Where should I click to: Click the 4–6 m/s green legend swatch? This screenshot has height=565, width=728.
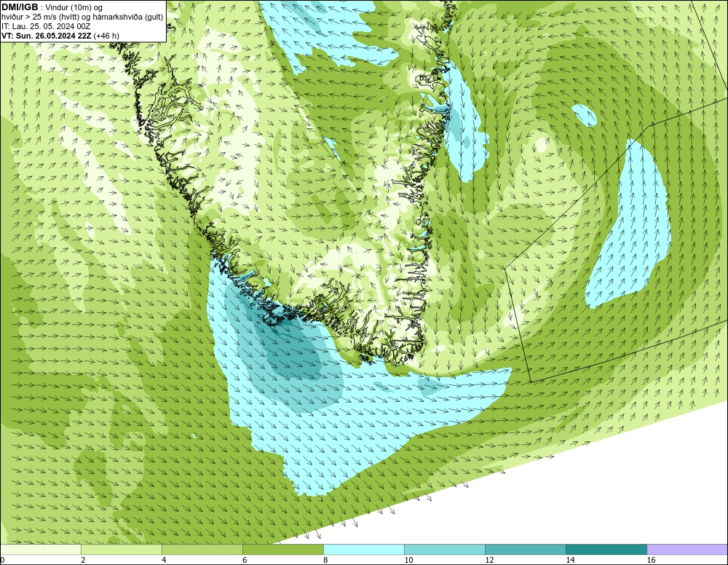click(202, 550)
